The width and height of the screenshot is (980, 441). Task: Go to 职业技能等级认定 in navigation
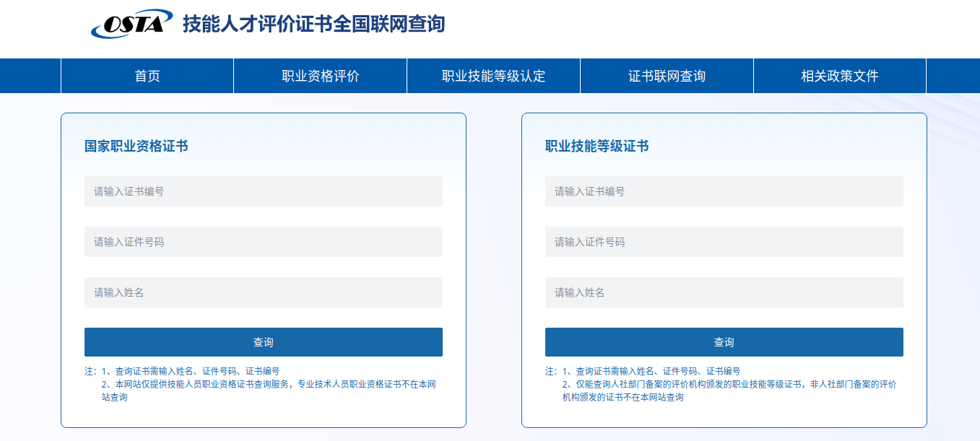coord(494,76)
